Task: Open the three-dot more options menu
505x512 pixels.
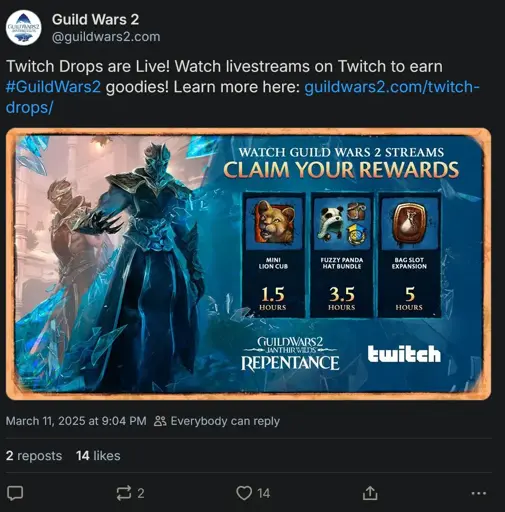Action: [479, 493]
